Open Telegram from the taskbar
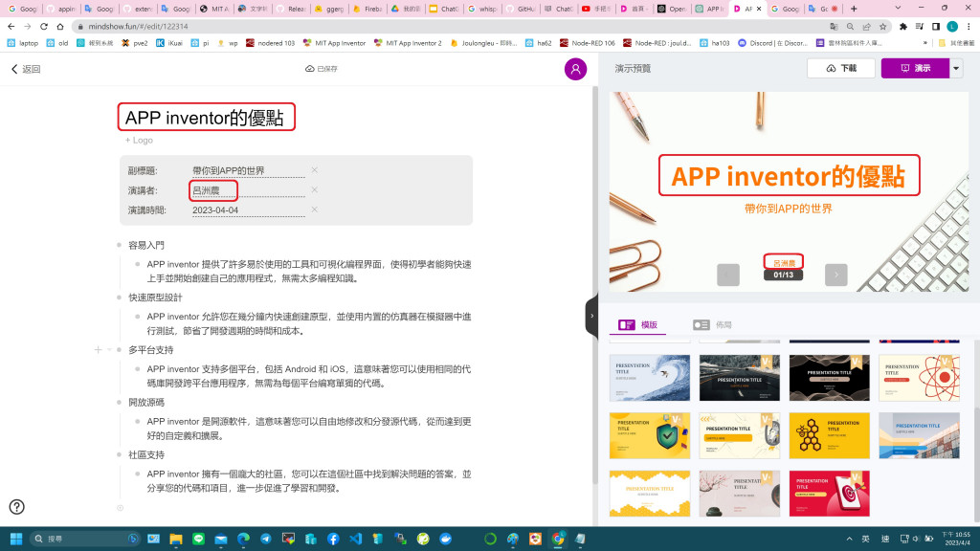Viewport: 980px width, 551px height. pyautogui.click(x=266, y=539)
